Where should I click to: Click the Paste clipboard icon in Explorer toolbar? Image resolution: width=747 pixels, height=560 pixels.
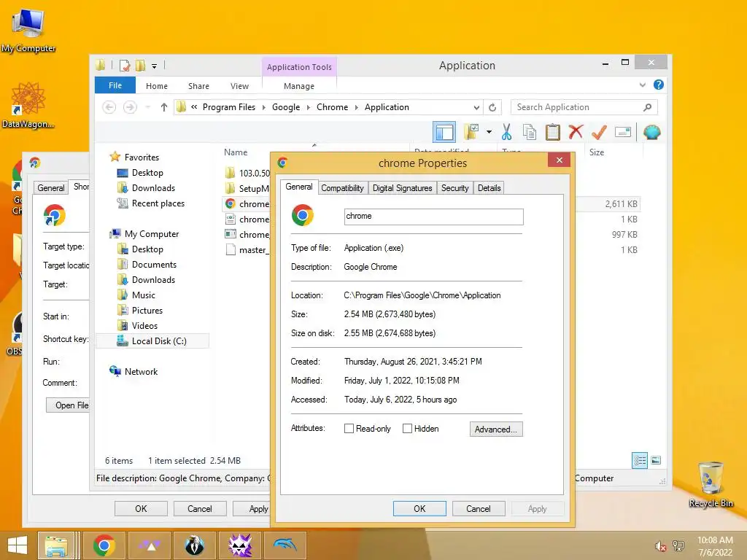pyautogui.click(x=553, y=132)
